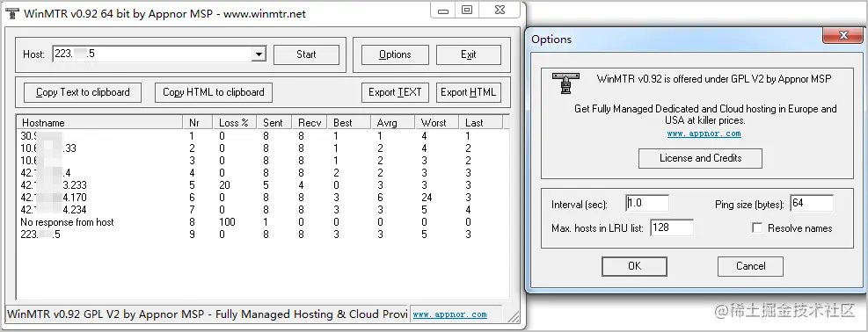868x332 pixels.
Task: Open www.appnor.com link in status bar
Action: point(450,314)
